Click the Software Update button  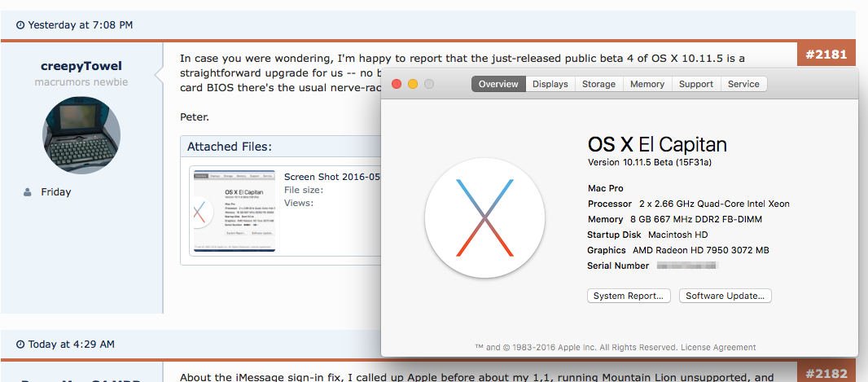pyautogui.click(x=726, y=296)
